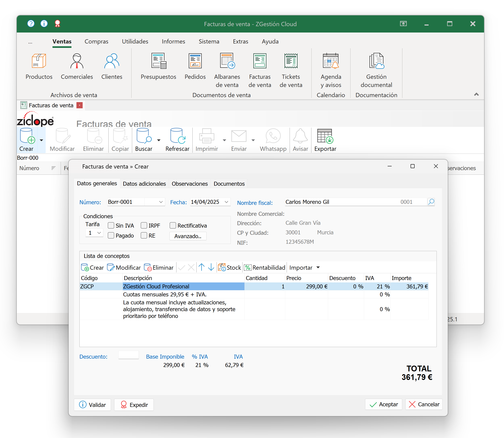Click Avisar bell in the toolbar
The image size is (504, 438).
pyautogui.click(x=300, y=140)
